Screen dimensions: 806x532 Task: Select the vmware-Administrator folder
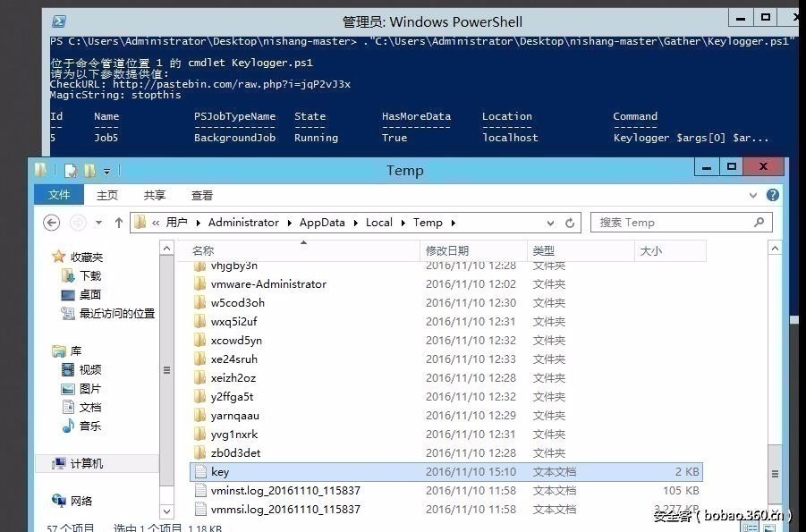pyautogui.click(x=268, y=283)
